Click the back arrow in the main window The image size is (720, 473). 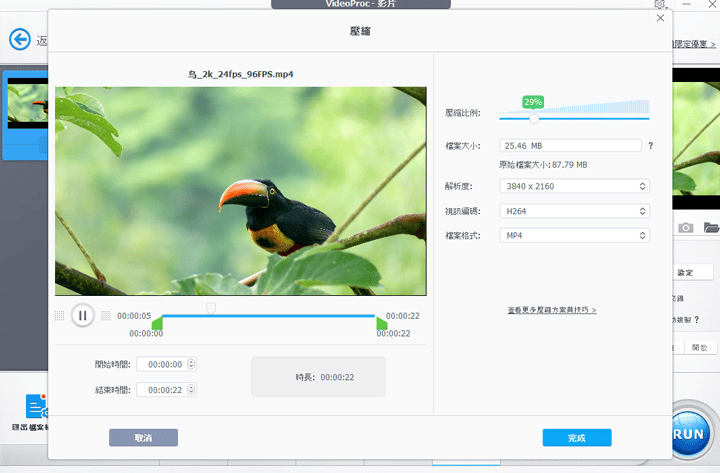click(20, 39)
